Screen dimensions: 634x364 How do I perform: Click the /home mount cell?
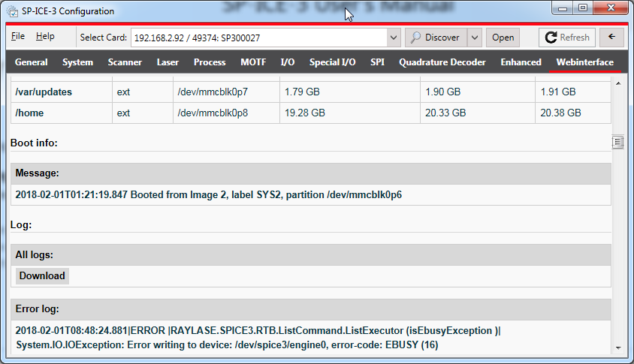point(62,113)
